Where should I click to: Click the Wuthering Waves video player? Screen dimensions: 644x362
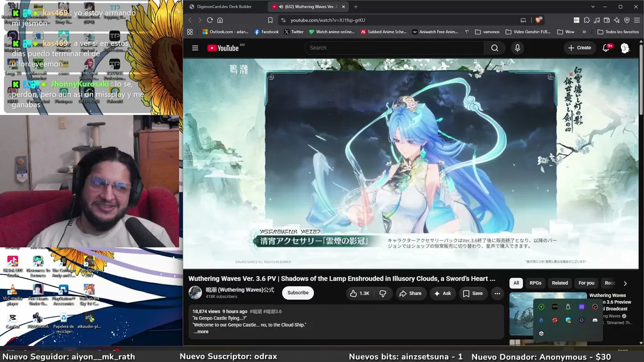click(411, 163)
